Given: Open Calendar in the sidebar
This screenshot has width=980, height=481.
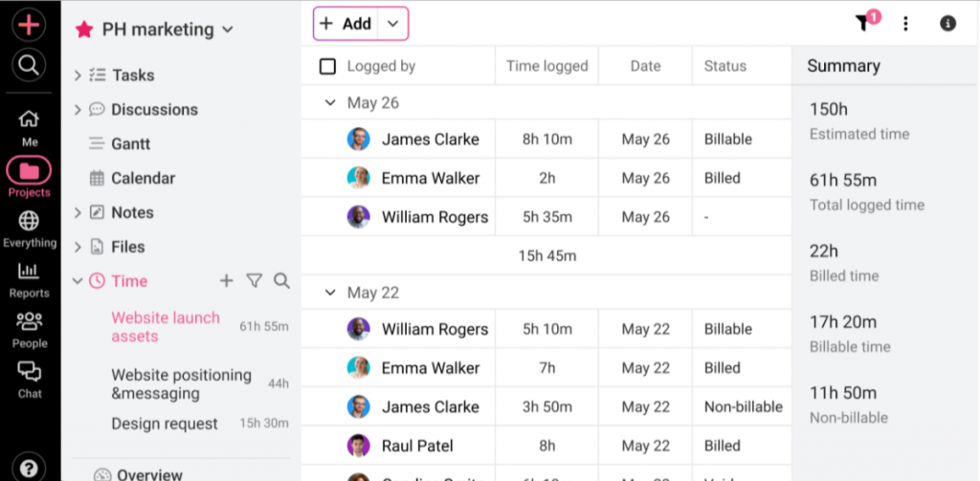Looking at the screenshot, I should point(144,178).
